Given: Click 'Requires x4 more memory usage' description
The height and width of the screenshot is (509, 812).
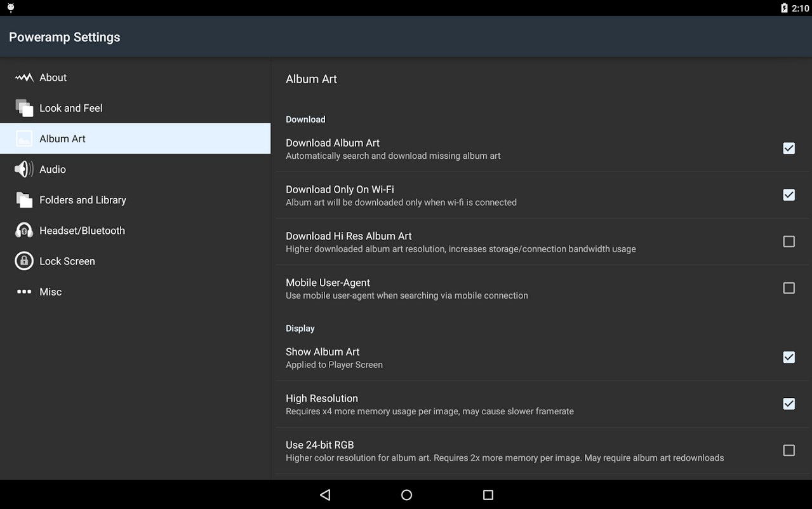Looking at the screenshot, I should tap(430, 411).
